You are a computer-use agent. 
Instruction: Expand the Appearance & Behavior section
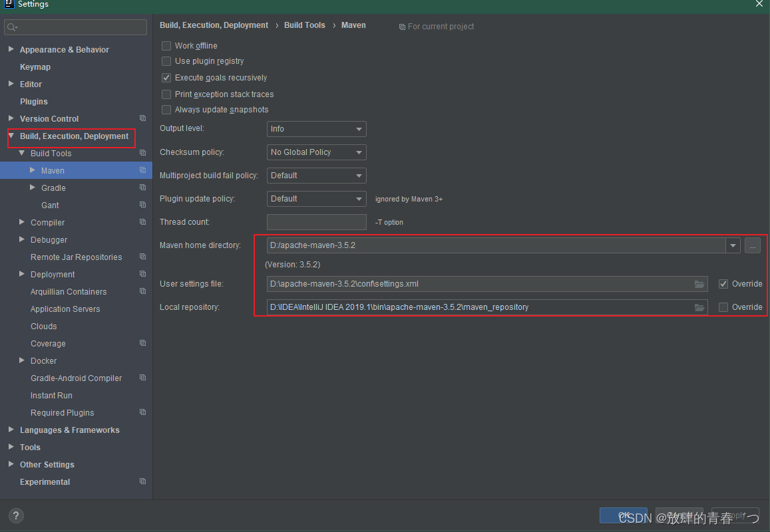tap(11, 49)
